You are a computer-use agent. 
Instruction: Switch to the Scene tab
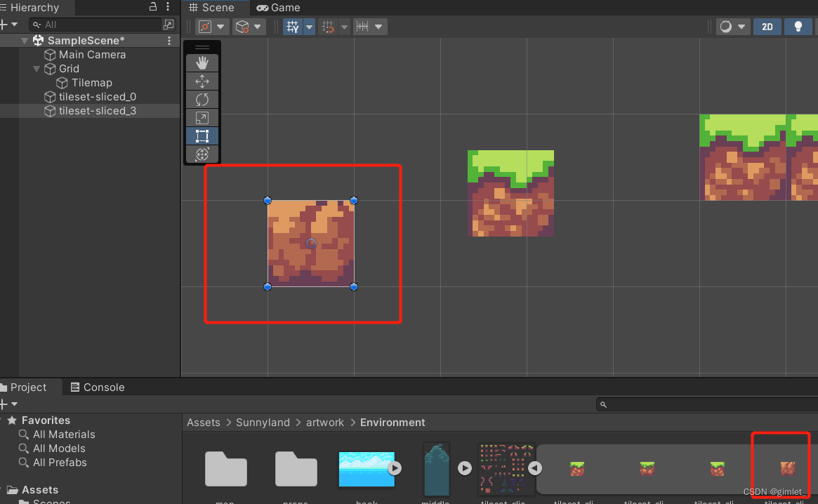[211, 7]
